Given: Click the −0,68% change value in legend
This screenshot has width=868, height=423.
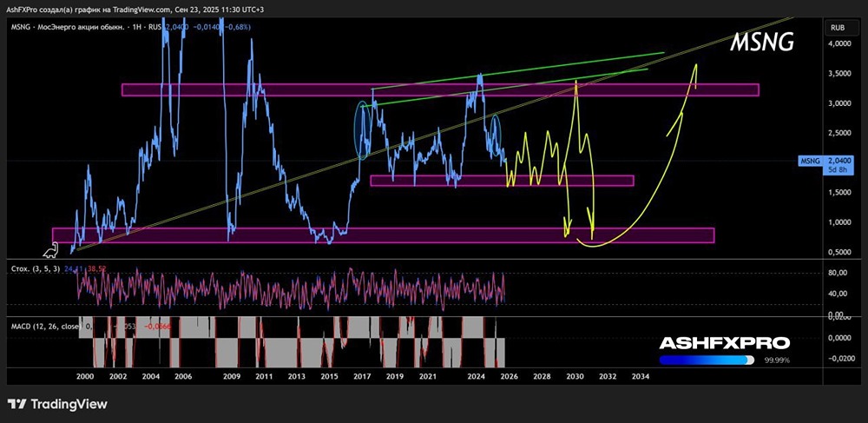Looking at the screenshot, I should (x=236, y=27).
